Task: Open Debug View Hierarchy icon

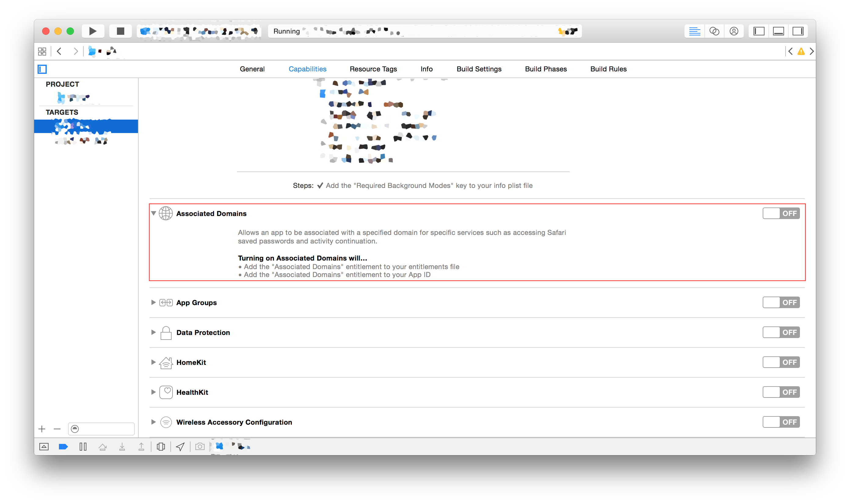Action: point(161,447)
